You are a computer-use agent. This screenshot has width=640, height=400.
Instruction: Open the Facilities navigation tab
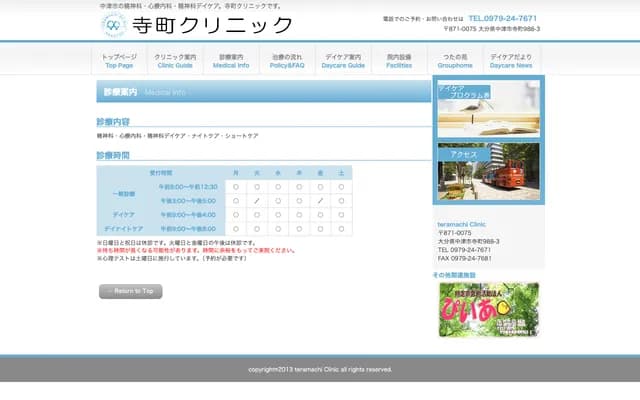tap(398, 60)
